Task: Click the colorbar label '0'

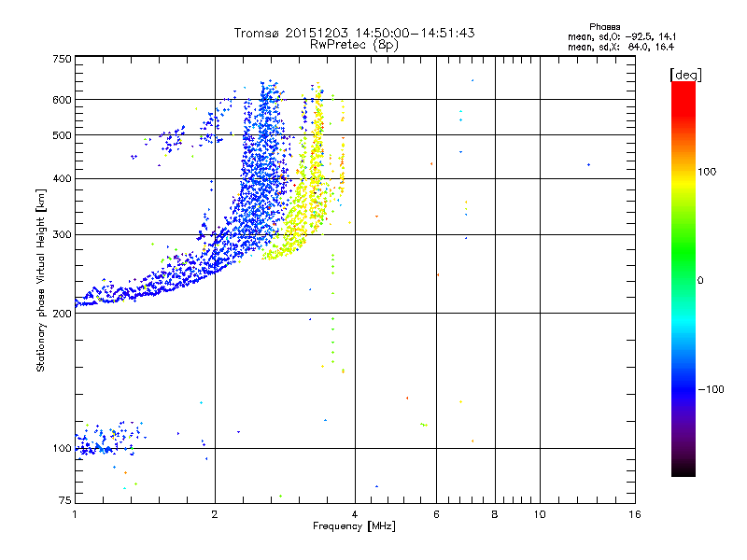Action: (x=700, y=281)
